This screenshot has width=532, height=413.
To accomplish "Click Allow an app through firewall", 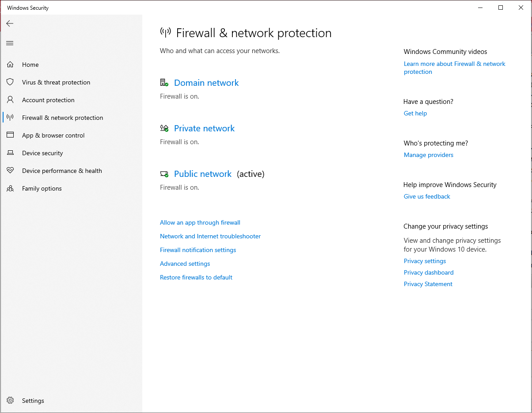I will tap(200, 222).
